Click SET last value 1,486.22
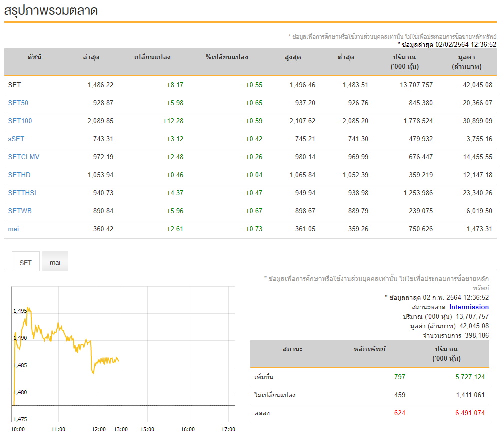 click(100, 85)
